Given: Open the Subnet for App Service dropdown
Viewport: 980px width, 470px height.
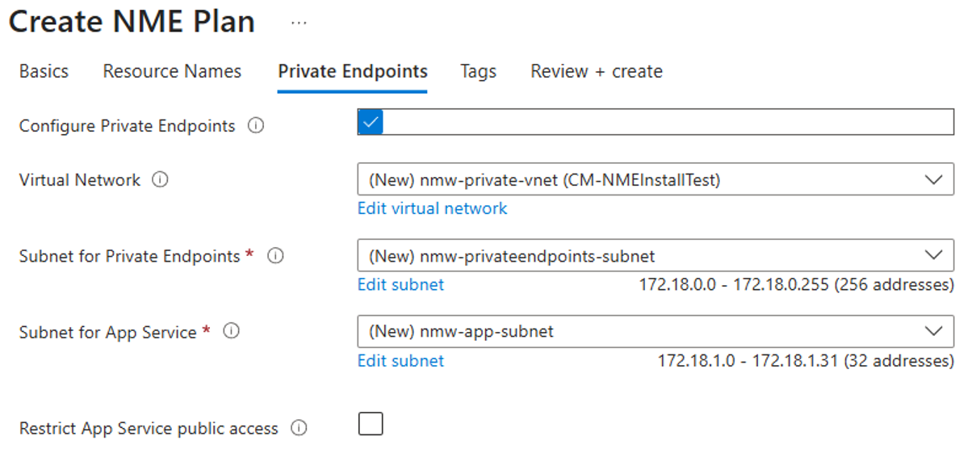Looking at the screenshot, I should (934, 330).
